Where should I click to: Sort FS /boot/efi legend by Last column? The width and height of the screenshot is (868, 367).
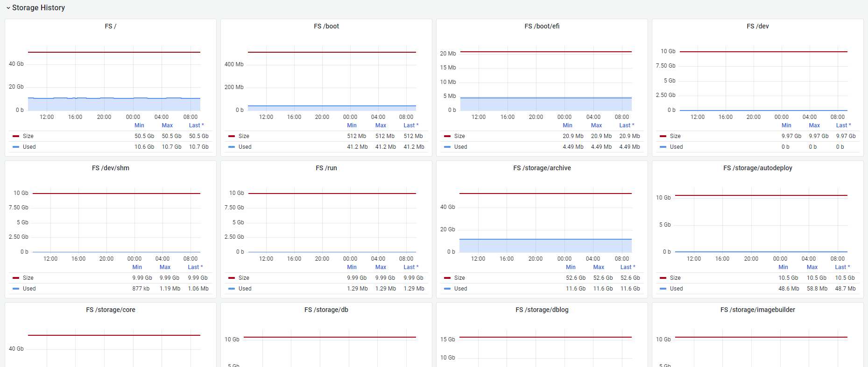click(x=627, y=125)
